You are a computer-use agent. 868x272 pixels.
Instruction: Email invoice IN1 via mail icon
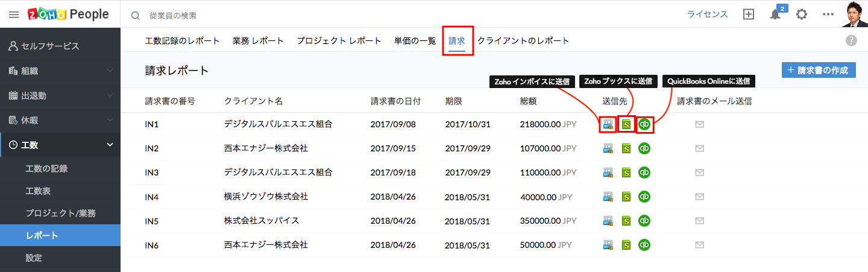(x=700, y=124)
